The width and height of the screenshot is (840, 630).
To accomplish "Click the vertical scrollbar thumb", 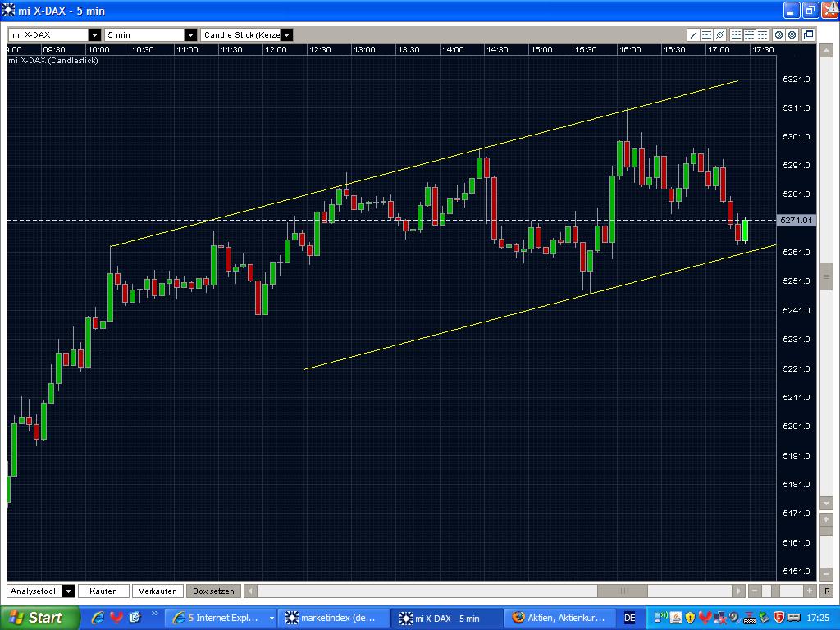I will point(826,277).
